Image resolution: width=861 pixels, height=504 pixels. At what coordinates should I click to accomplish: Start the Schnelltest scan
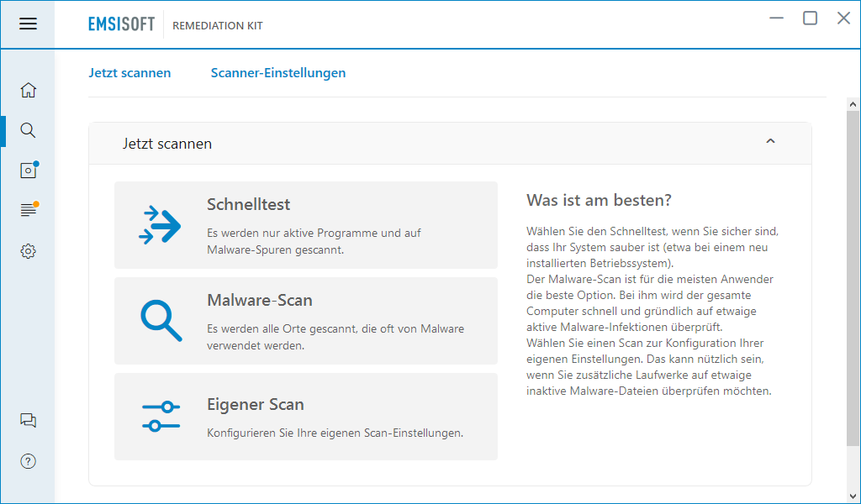click(306, 225)
